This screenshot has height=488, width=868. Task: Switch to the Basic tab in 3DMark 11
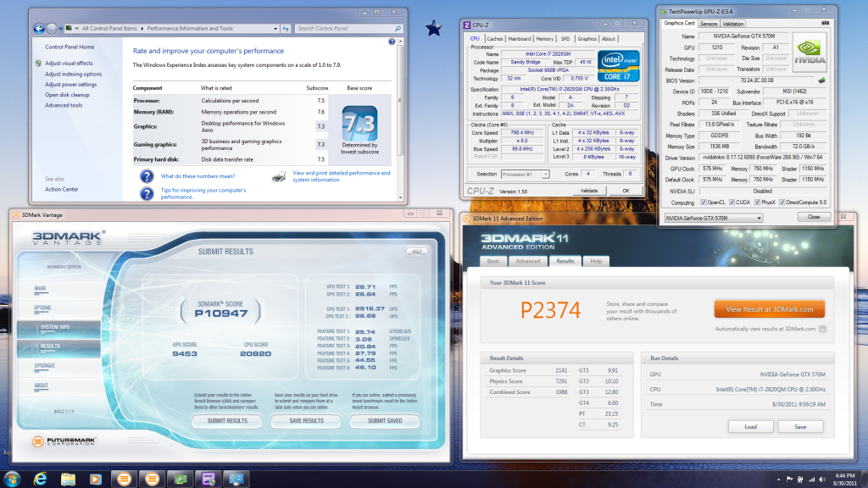click(493, 261)
